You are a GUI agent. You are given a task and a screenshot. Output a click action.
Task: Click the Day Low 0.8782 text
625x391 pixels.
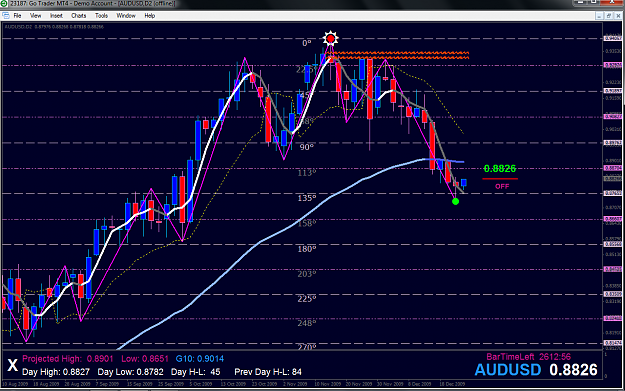[130, 372]
